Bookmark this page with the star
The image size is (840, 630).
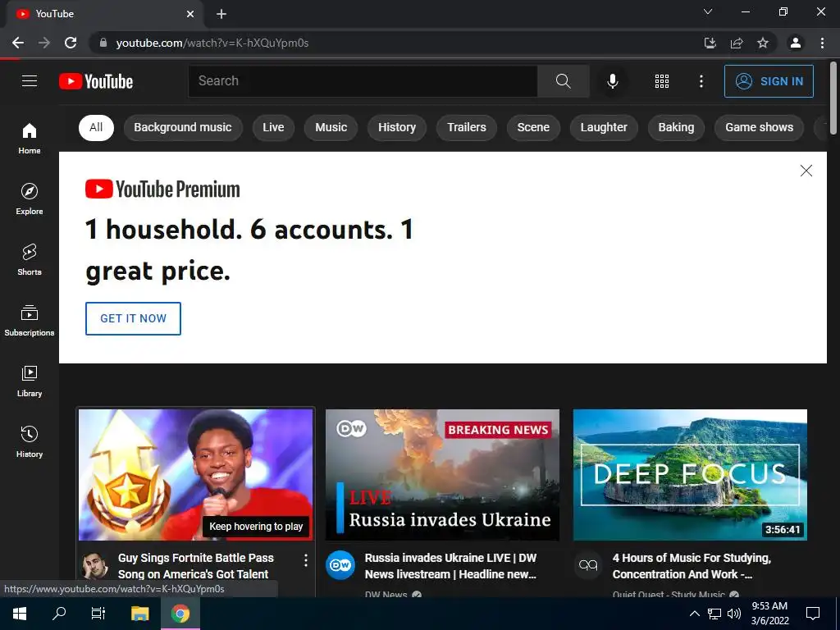point(763,43)
